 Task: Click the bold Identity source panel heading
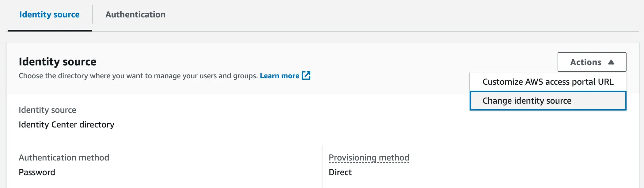57,62
